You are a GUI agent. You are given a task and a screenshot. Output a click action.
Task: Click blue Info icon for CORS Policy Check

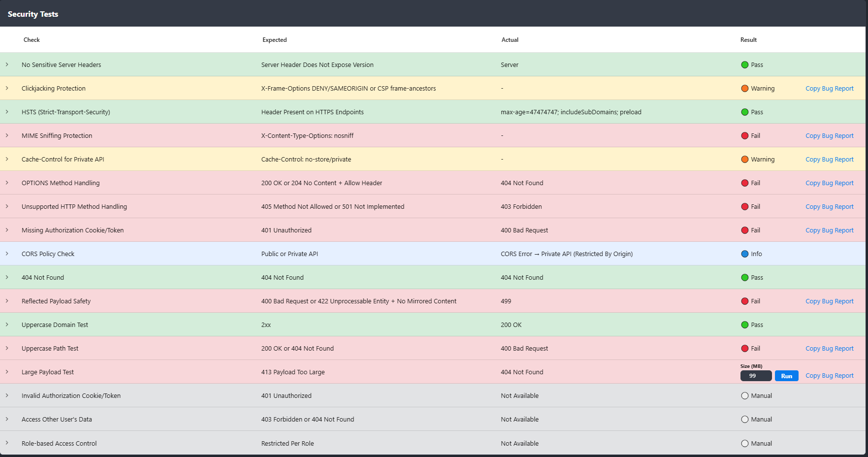point(744,254)
